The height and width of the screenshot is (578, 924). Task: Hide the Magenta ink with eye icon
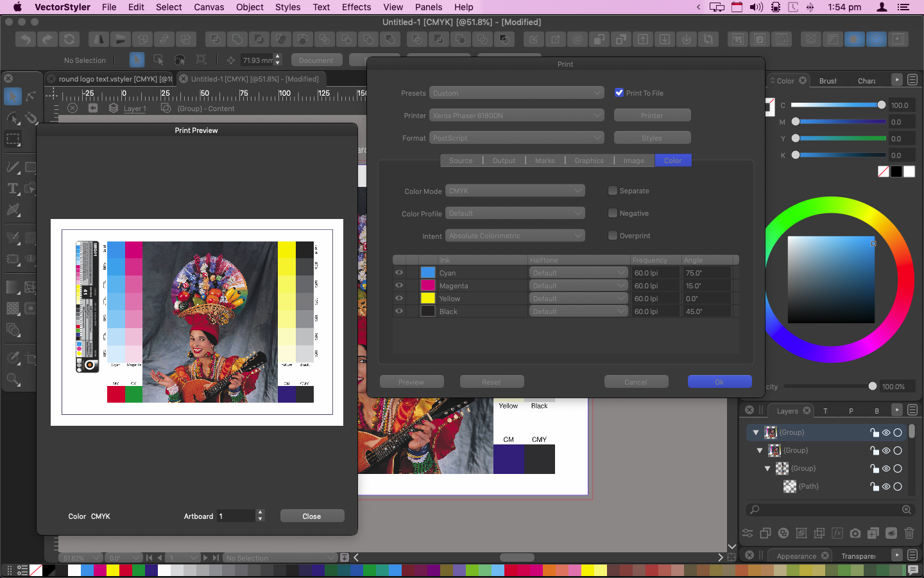(399, 285)
